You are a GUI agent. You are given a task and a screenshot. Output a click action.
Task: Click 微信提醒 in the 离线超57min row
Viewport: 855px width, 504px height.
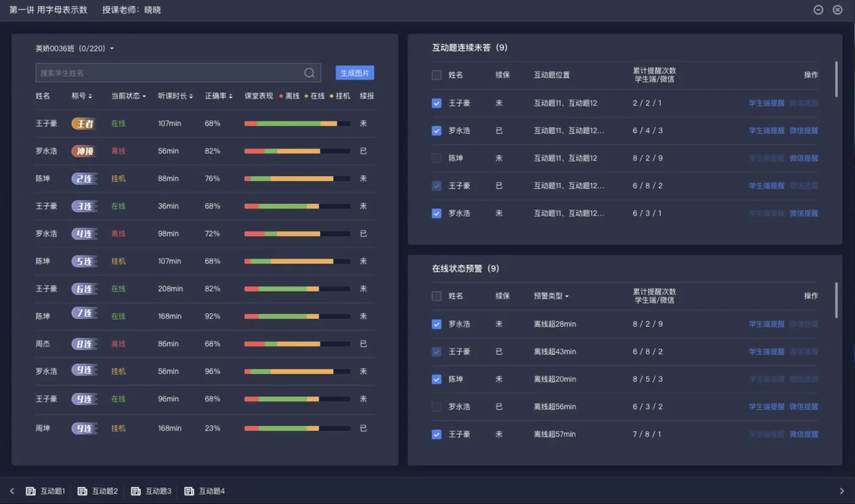pyautogui.click(x=804, y=434)
